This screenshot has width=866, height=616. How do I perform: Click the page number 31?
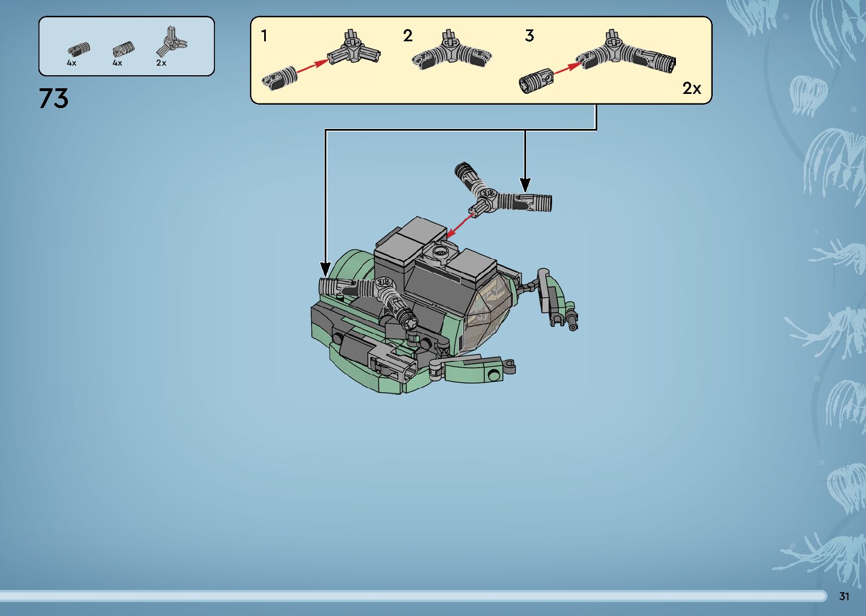tap(844, 596)
